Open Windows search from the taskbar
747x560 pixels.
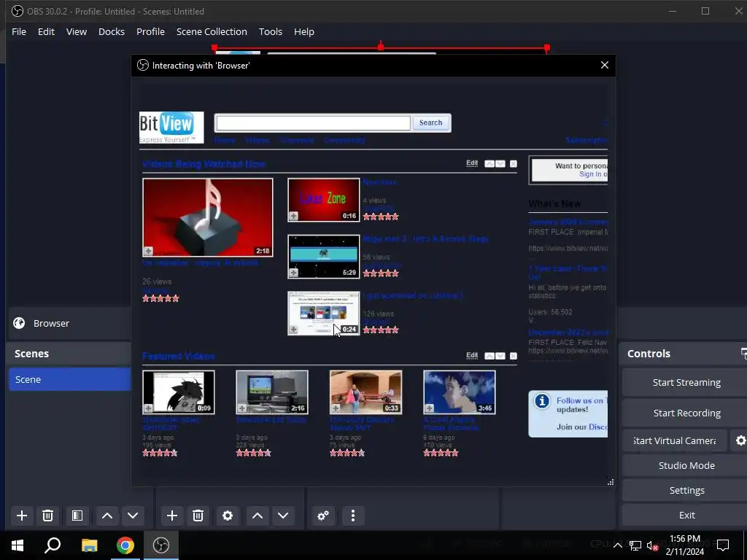pyautogui.click(x=53, y=545)
